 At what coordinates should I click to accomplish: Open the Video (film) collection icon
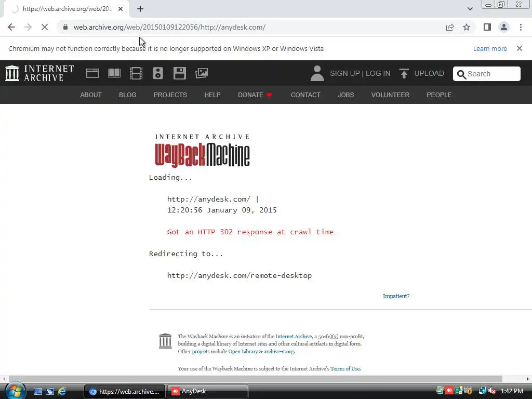136,73
